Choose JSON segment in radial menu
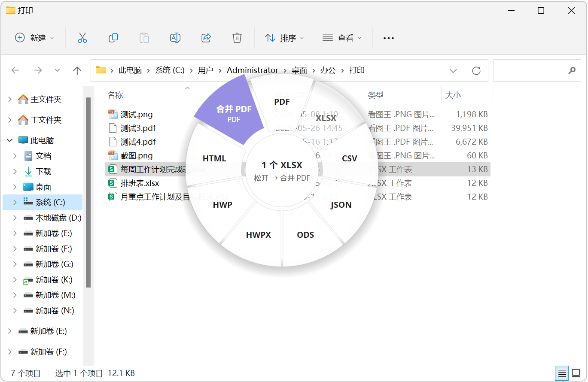 coord(341,205)
